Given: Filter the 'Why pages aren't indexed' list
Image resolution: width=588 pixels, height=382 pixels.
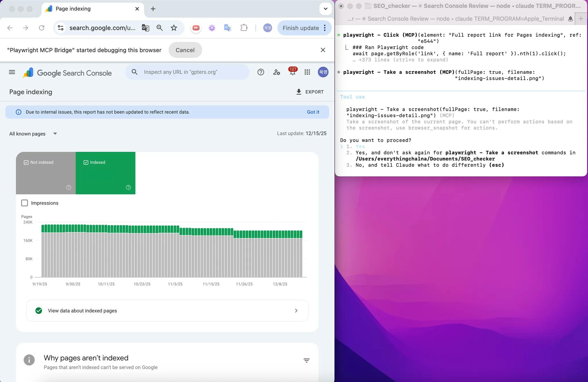Looking at the screenshot, I should coord(306,360).
